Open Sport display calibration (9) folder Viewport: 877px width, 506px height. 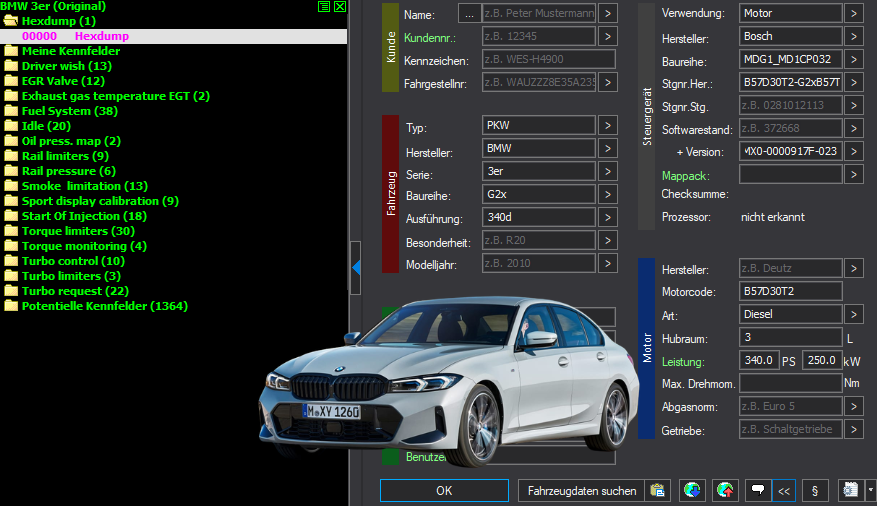click(100, 201)
